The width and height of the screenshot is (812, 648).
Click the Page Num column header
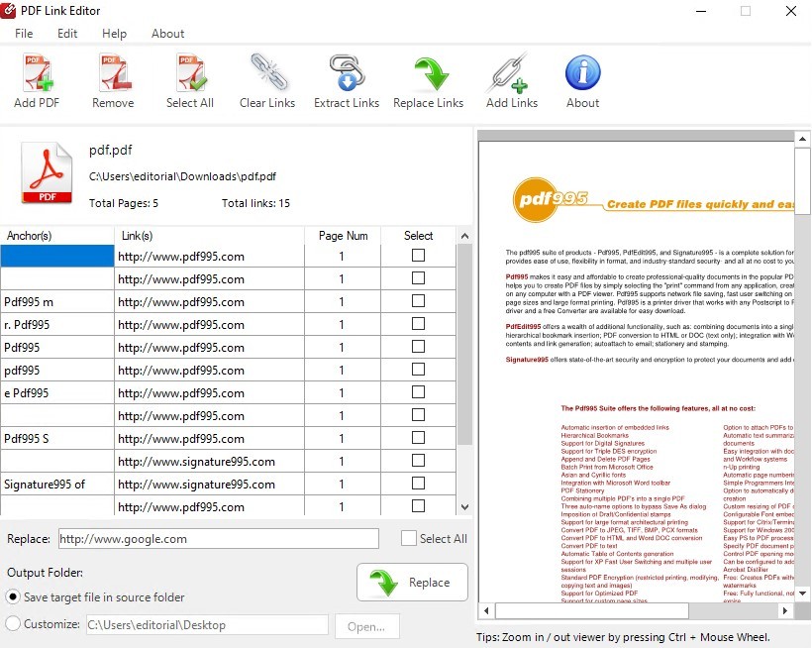(x=343, y=236)
